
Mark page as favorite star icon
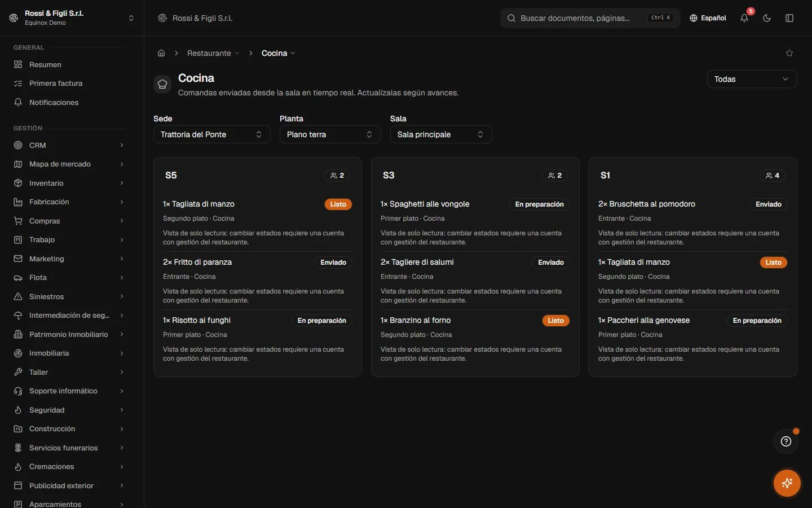[x=789, y=53]
